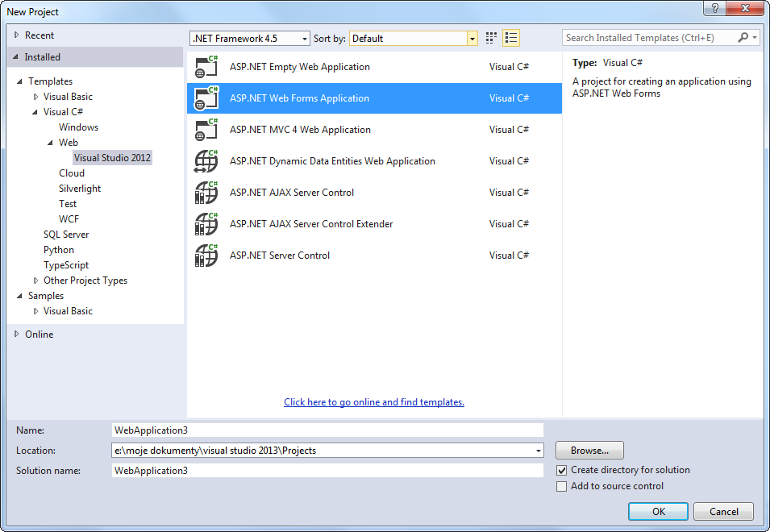This screenshot has width=770, height=532.
Task: Collapse the Web tree node
Action: click(50, 143)
